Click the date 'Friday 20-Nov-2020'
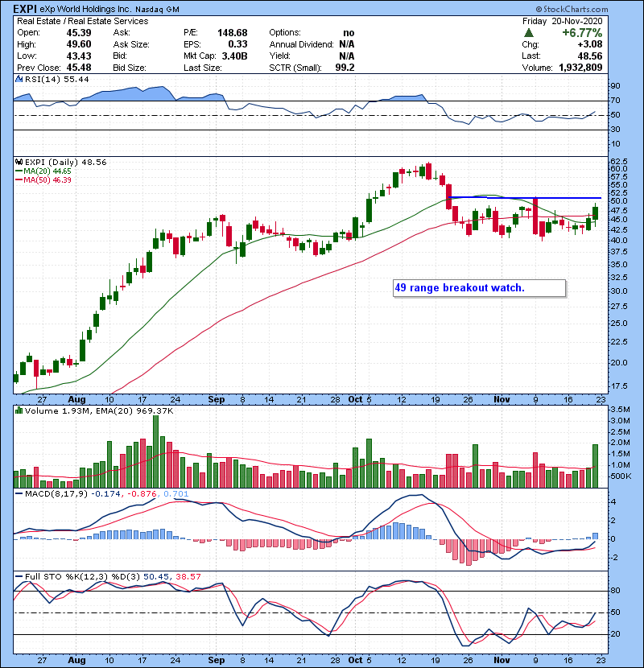Screen dimensions: 644x668 point(563,21)
